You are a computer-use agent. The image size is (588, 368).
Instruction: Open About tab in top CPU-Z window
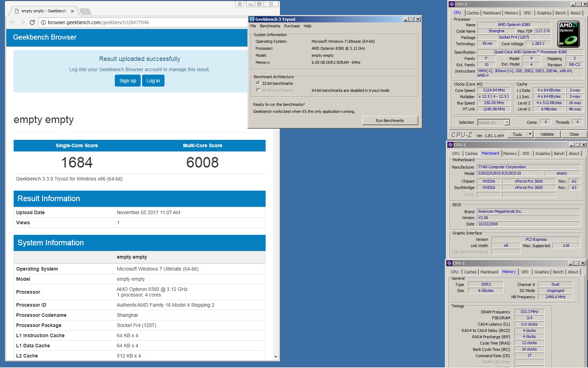click(x=575, y=13)
